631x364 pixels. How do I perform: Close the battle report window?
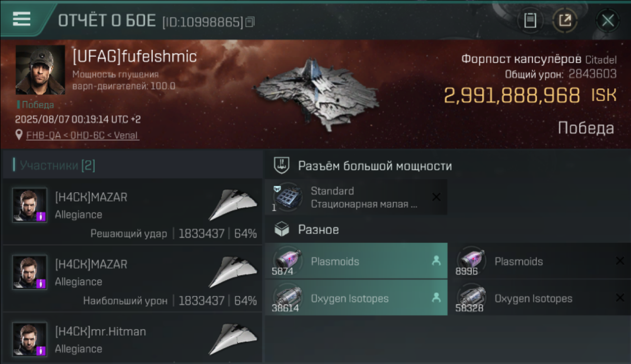[608, 20]
